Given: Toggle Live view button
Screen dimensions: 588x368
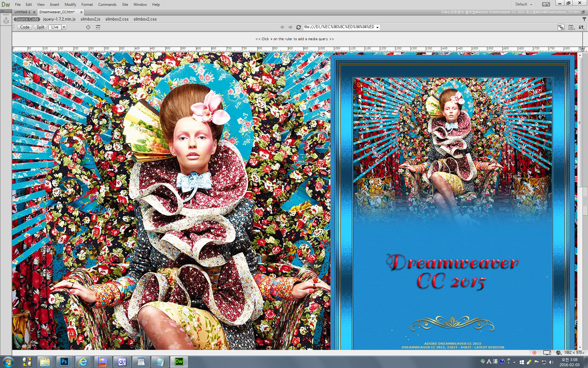Looking at the screenshot, I should pos(55,27).
